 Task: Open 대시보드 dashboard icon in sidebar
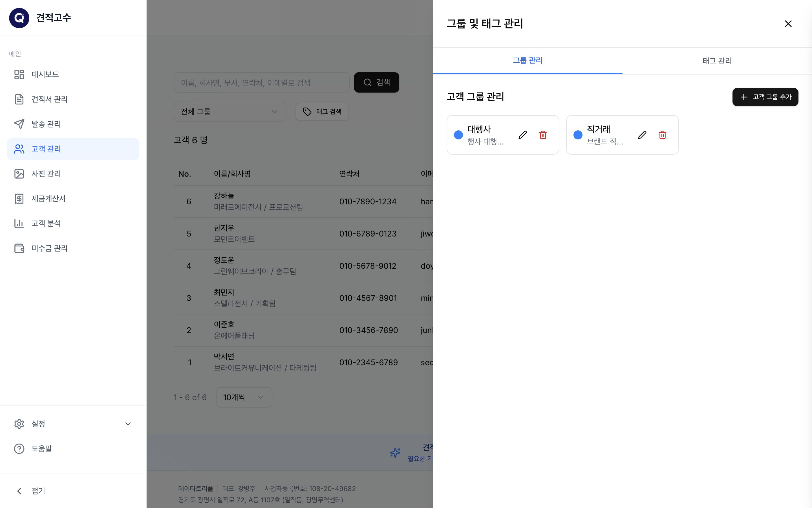19,74
